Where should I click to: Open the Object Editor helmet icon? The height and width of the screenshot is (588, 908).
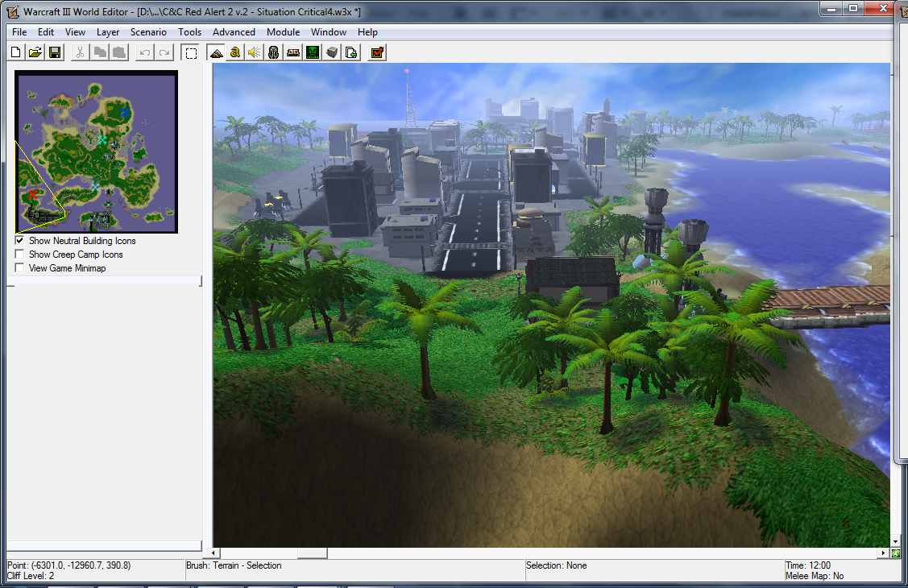(273, 52)
